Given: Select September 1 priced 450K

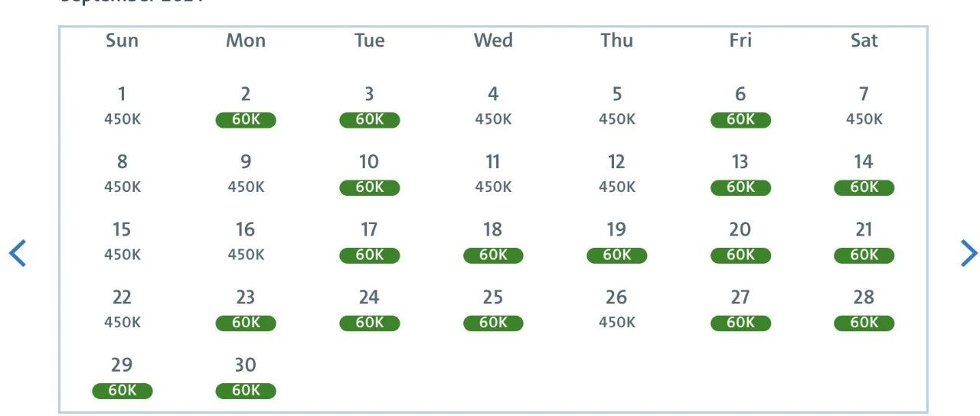Looking at the screenshot, I should [x=122, y=106].
